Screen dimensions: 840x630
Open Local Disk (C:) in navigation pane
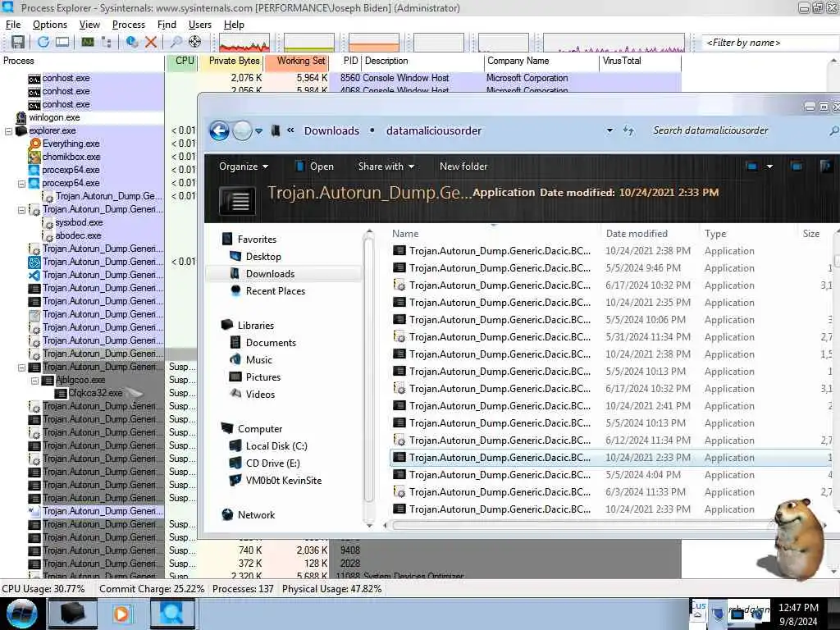click(276, 446)
